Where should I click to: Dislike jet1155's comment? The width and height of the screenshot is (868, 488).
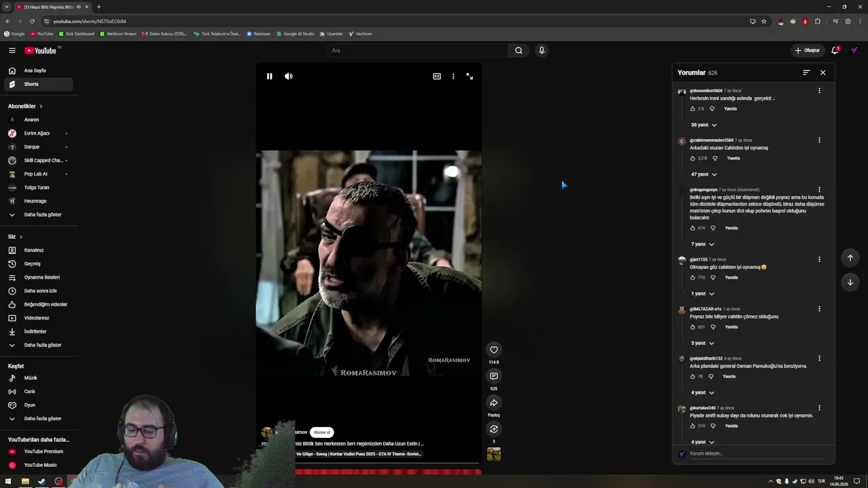[x=713, y=277]
